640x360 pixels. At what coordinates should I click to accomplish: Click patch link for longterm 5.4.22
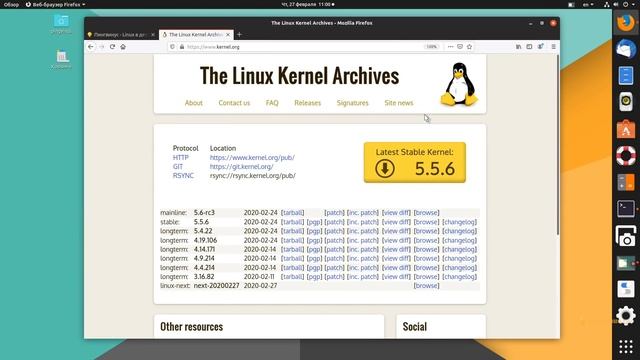point(334,231)
